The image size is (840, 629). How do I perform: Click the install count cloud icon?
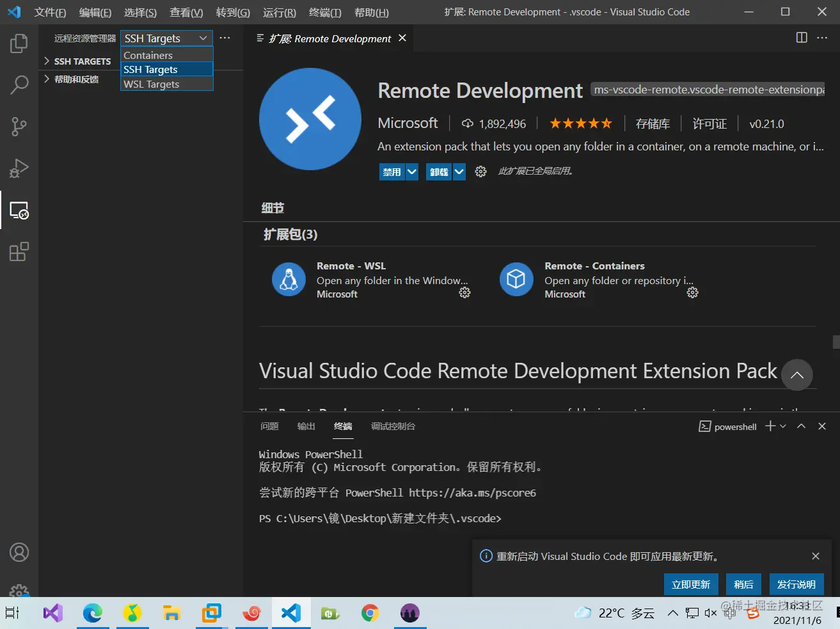pos(468,123)
